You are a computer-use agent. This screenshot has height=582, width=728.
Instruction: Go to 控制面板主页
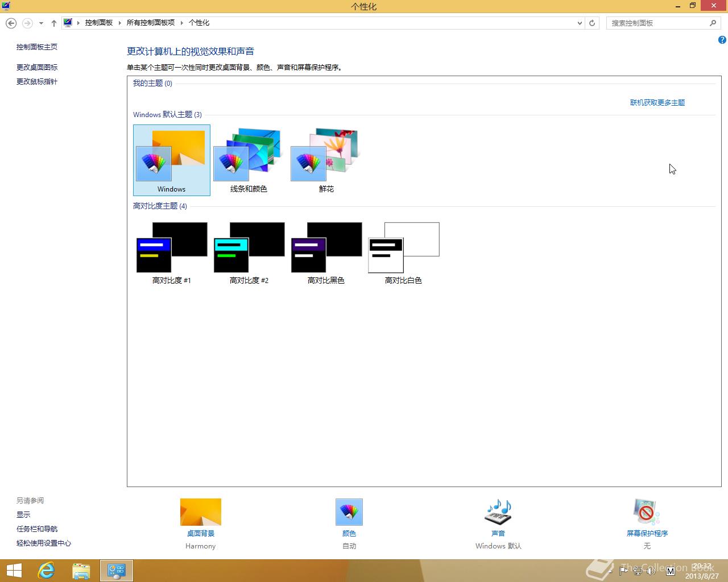pos(37,47)
